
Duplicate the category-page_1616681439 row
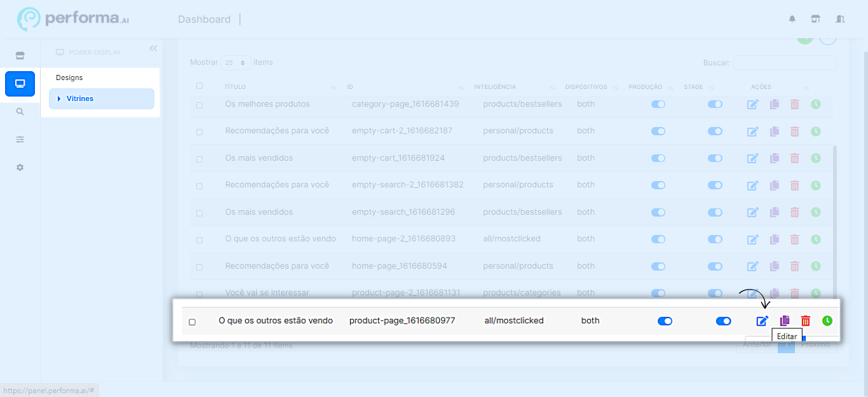[x=774, y=104]
